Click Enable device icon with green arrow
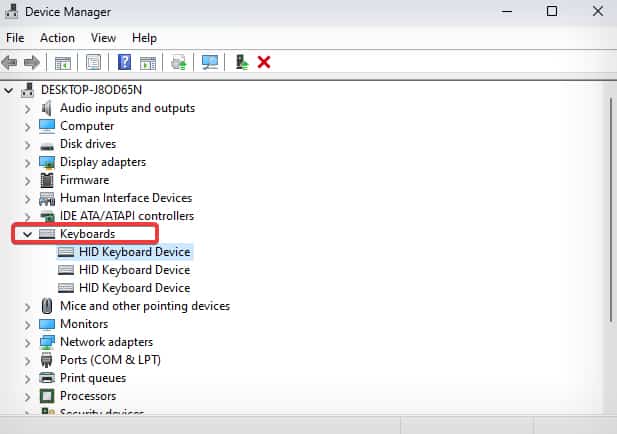Screen dimensions: 617x434 (242, 62)
